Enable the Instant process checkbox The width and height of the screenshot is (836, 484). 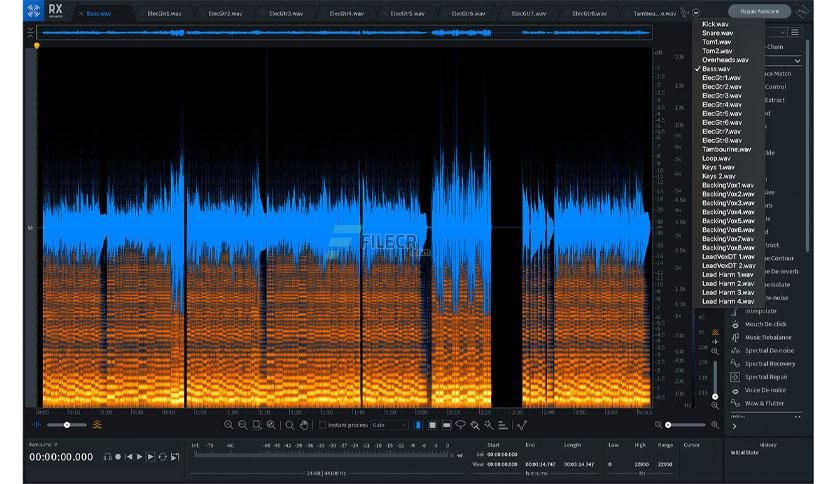(321, 425)
